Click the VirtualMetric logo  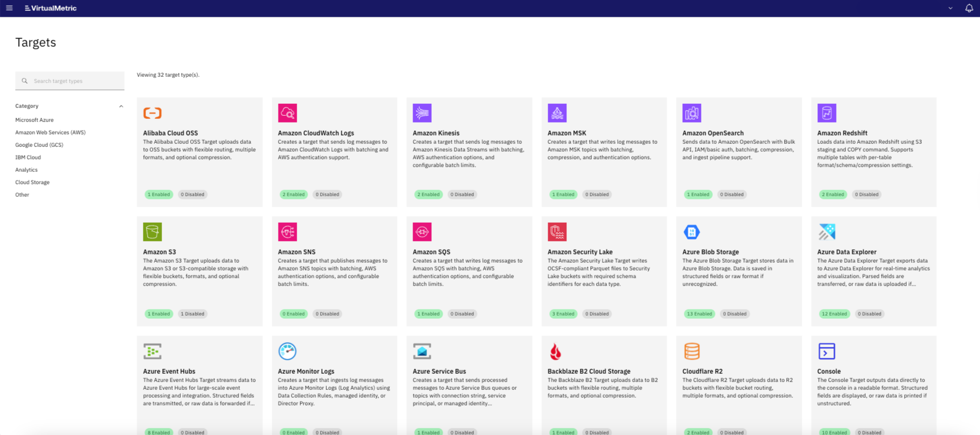point(50,8)
